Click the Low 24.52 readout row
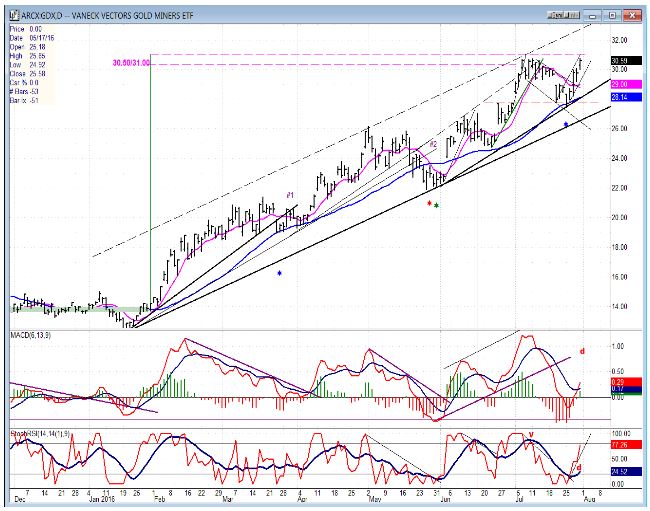 [27, 65]
